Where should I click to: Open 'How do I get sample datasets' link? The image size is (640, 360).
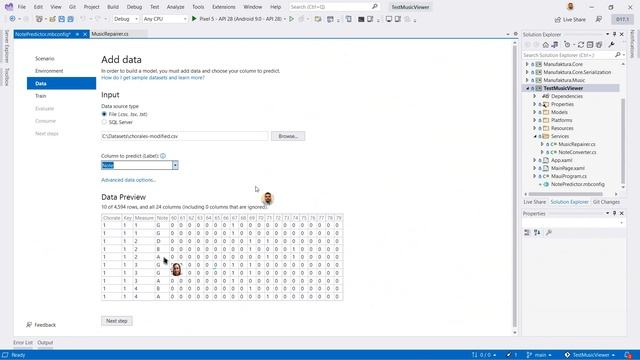point(153,78)
